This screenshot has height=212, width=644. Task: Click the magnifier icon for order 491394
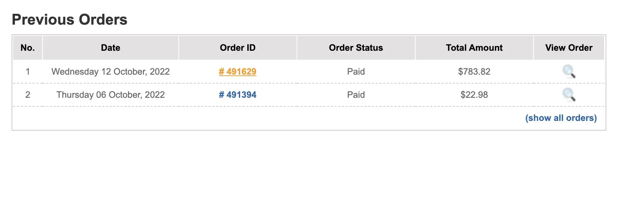[x=569, y=94]
